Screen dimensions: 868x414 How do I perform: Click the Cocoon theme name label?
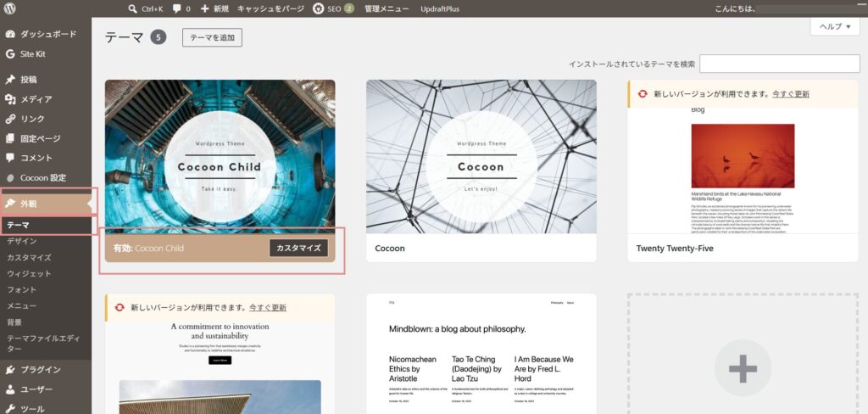click(x=390, y=249)
